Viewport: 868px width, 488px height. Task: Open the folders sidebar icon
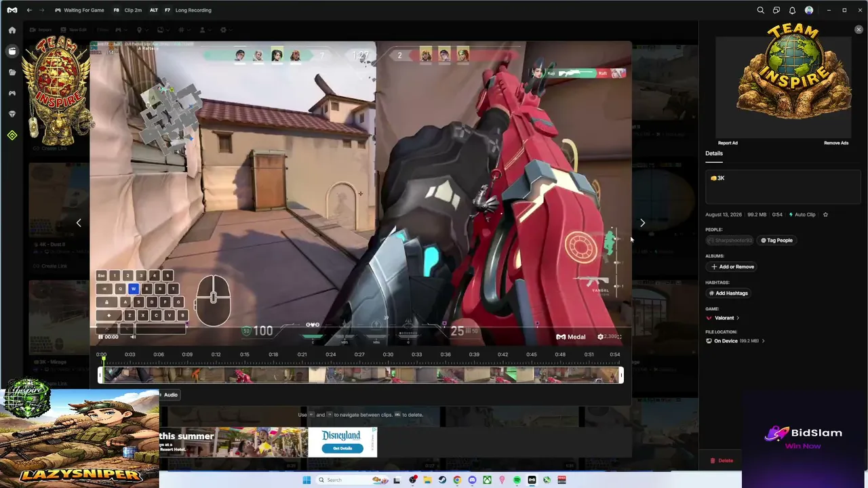coord(12,72)
